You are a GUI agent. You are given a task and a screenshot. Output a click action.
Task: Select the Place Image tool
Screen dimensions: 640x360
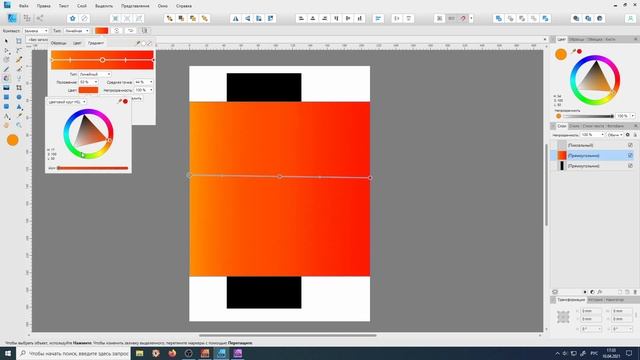pos(6,88)
